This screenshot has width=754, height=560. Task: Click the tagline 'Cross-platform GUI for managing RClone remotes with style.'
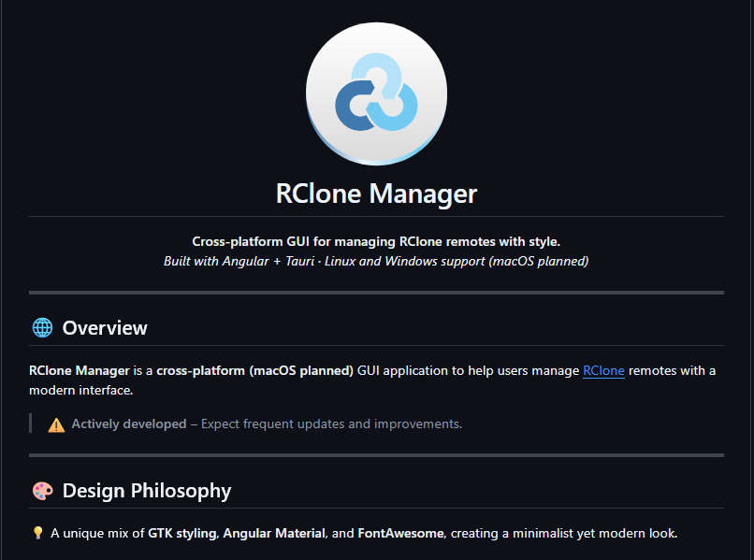(376, 241)
